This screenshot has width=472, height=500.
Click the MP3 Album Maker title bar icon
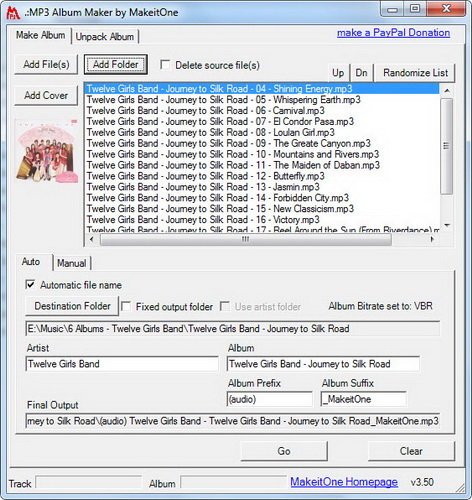[13, 13]
